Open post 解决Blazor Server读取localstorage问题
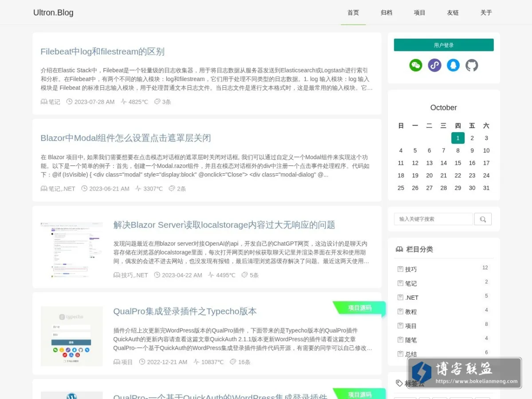Viewport: 532px width, 399px height. point(224,225)
